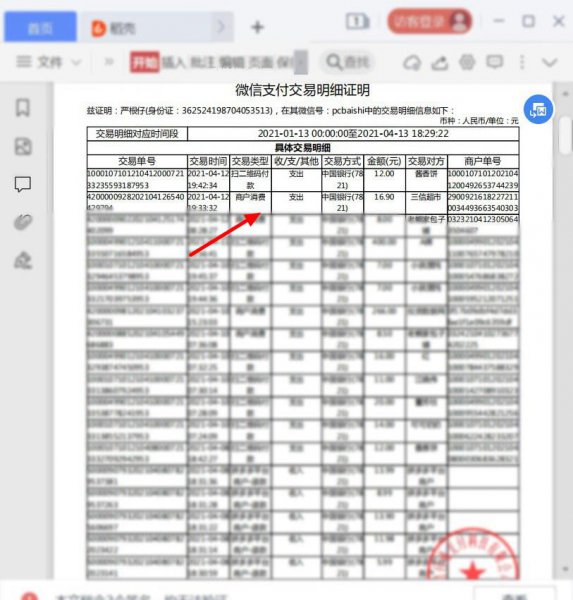Select the 插入 ribbon tab
The width and height of the screenshot is (573, 600).
click(174, 62)
